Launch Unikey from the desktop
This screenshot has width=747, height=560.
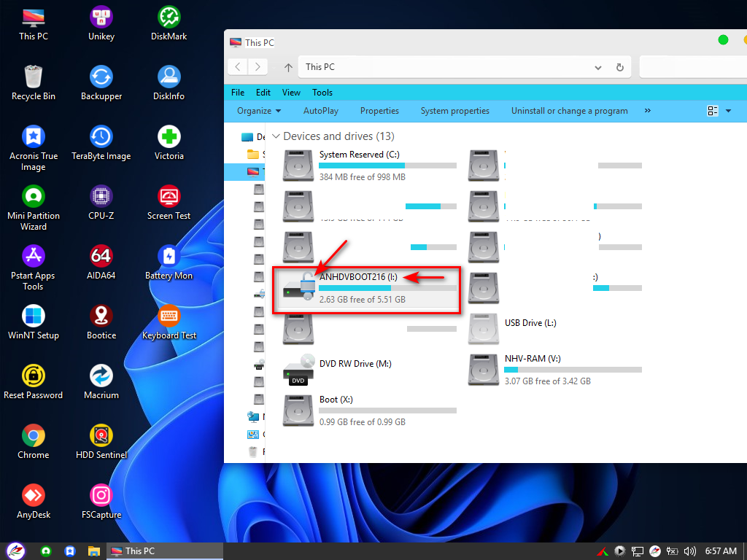click(x=101, y=24)
